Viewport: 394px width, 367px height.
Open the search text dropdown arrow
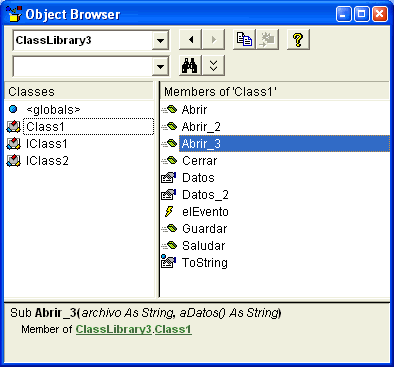pyautogui.click(x=160, y=67)
